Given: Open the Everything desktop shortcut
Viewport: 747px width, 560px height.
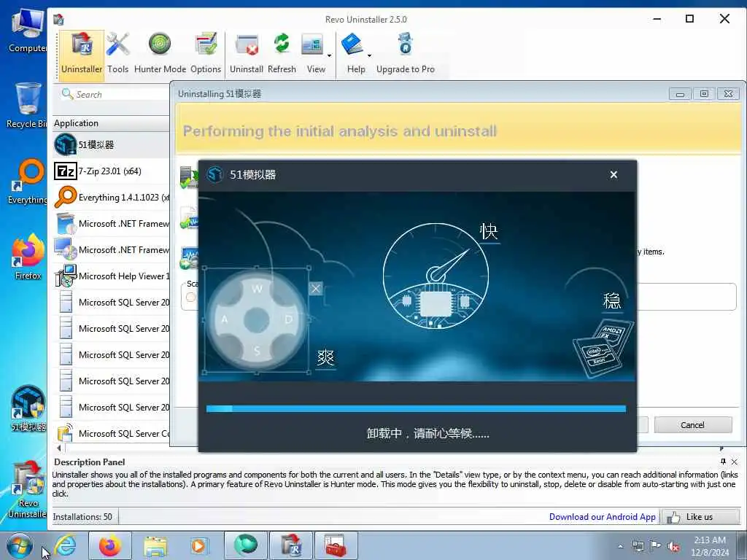Looking at the screenshot, I should click(x=28, y=182).
